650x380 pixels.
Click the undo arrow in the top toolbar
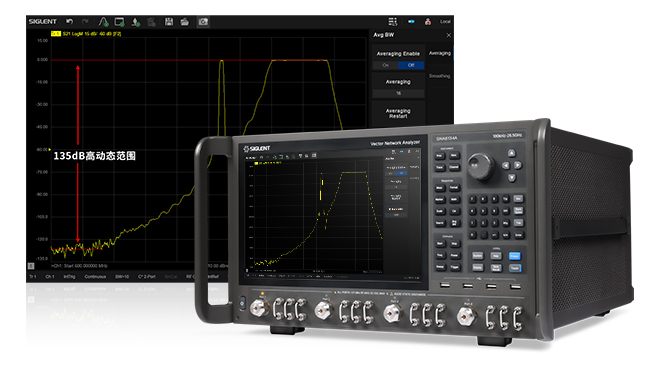click(70, 22)
